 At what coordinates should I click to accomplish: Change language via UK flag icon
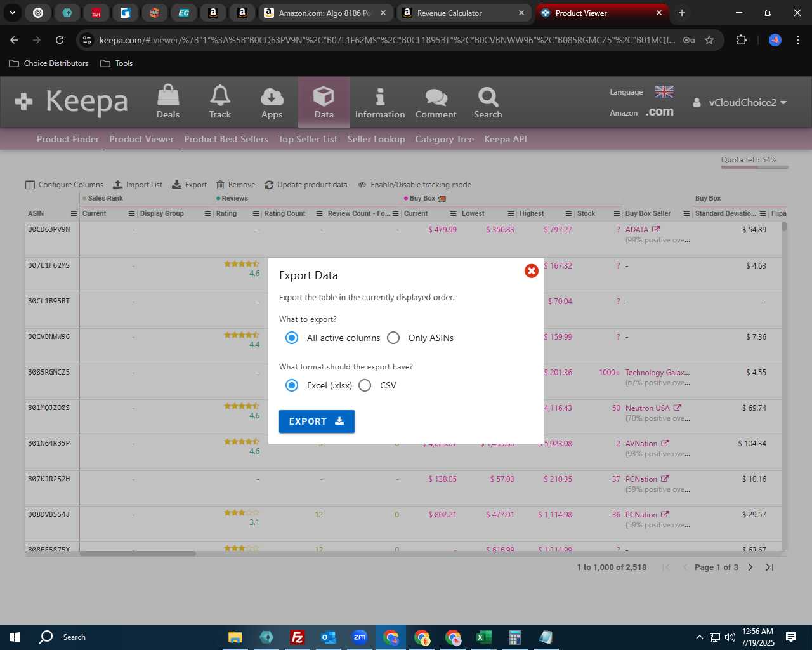pyautogui.click(x=664, y=91)
